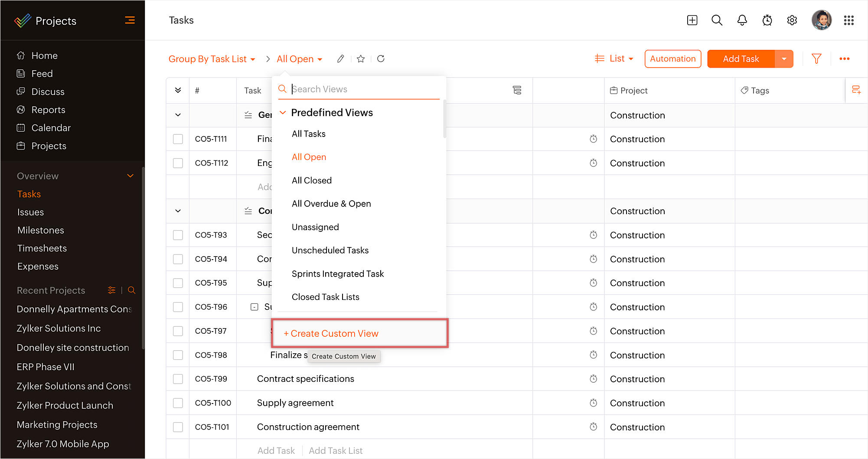Click the filter funnel icon
868x459 pixels.
(x=816, y=59)
